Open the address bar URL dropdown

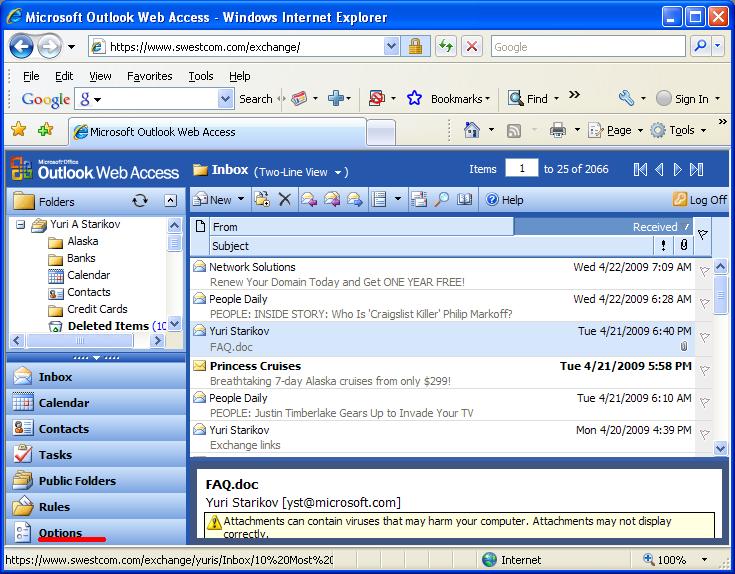[x=391, y=46]
